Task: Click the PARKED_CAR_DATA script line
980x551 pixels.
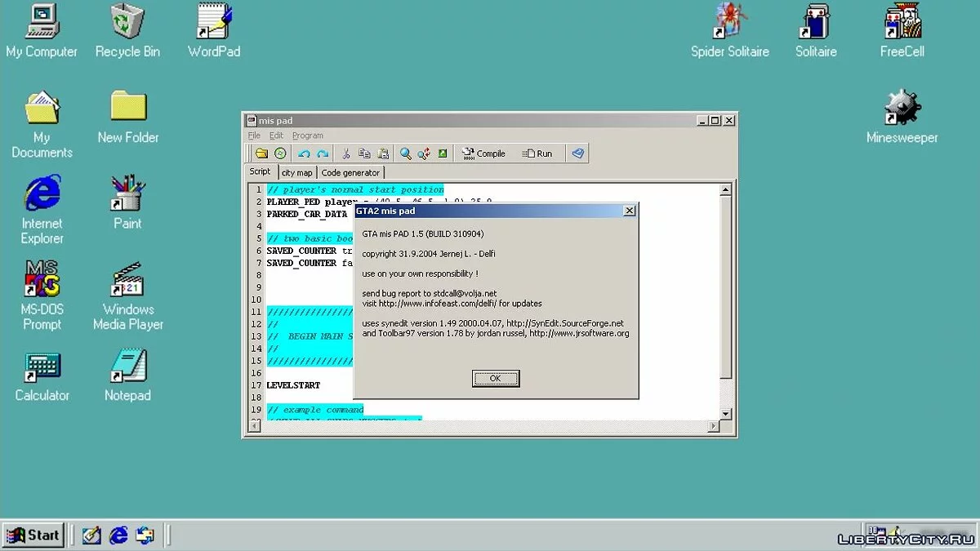Action: [307, 214]
